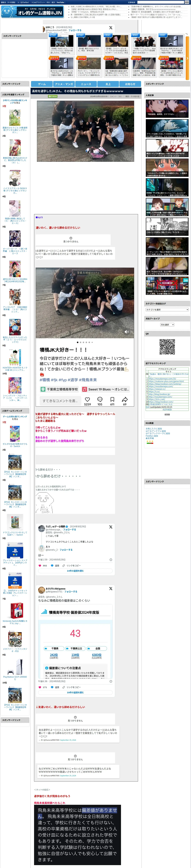Click the QR code image in sidebar

coord(167,347)
